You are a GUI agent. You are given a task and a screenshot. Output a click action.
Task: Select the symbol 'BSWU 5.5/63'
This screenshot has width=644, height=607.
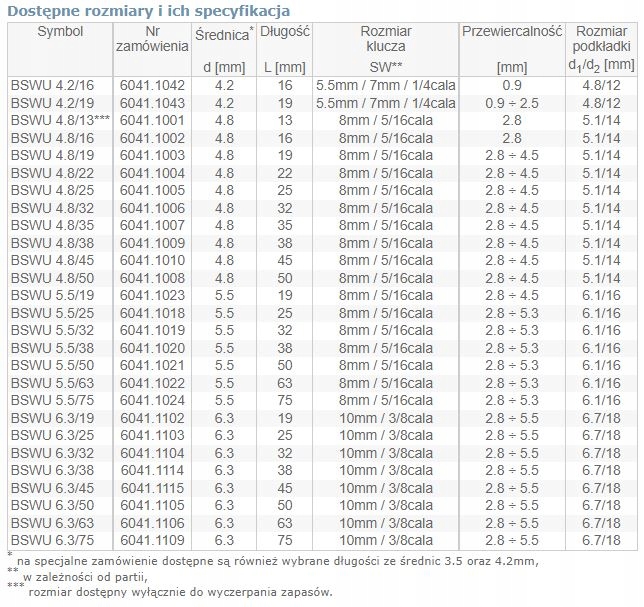pos(52,383)
